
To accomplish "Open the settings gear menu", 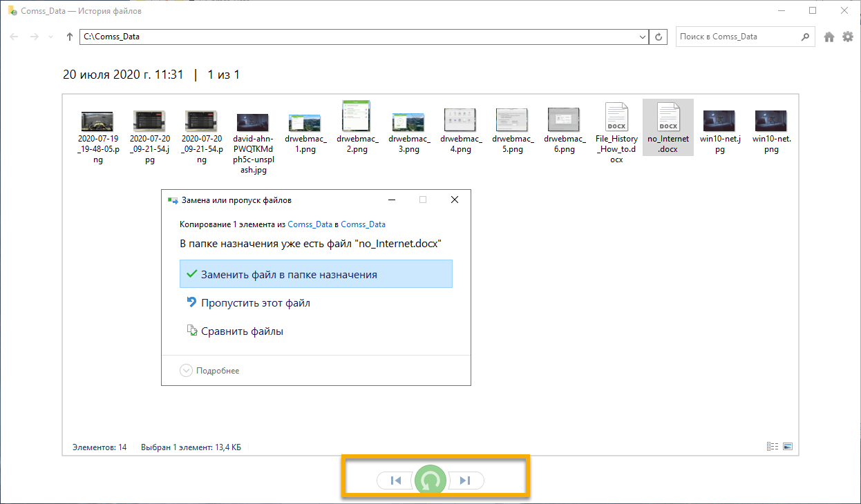I will 848,37.
